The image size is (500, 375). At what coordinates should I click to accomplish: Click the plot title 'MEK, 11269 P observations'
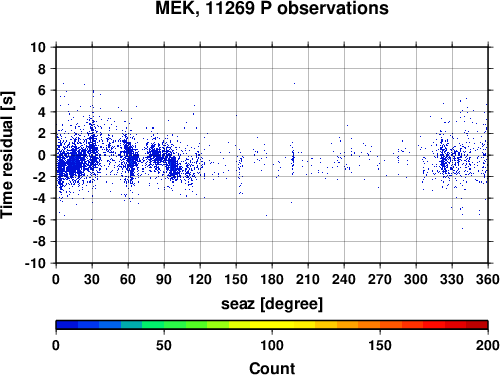272,8
